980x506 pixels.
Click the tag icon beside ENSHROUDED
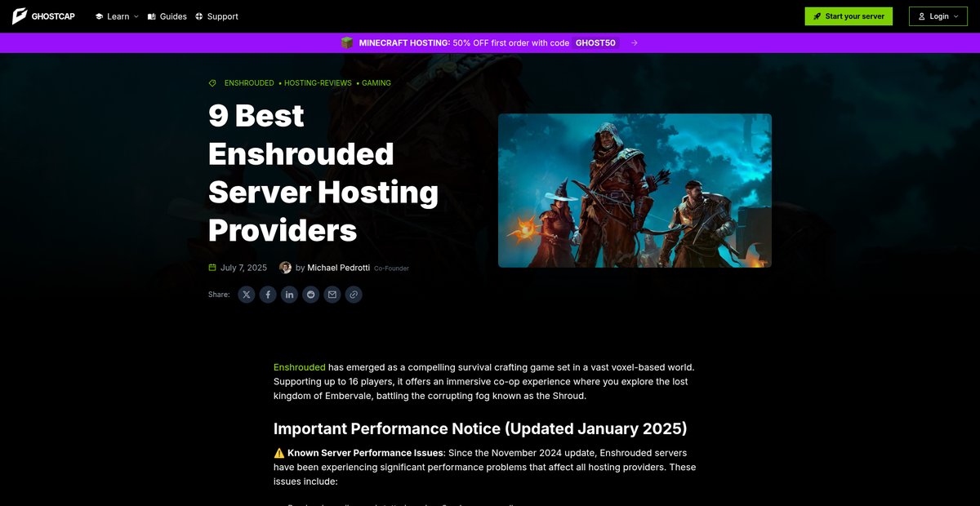tap(212, 83)
